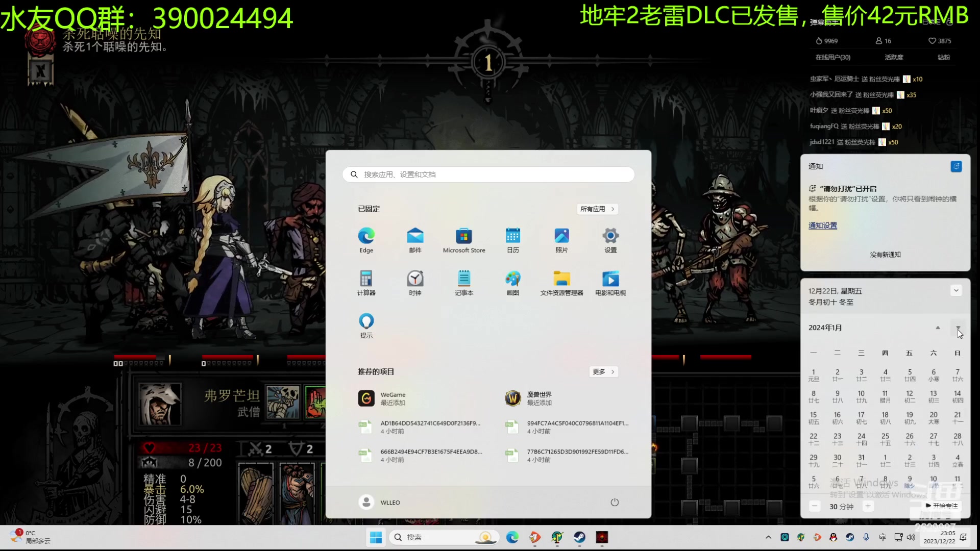Focus the Start menu search field
The image size is (980, 551).
488,174
